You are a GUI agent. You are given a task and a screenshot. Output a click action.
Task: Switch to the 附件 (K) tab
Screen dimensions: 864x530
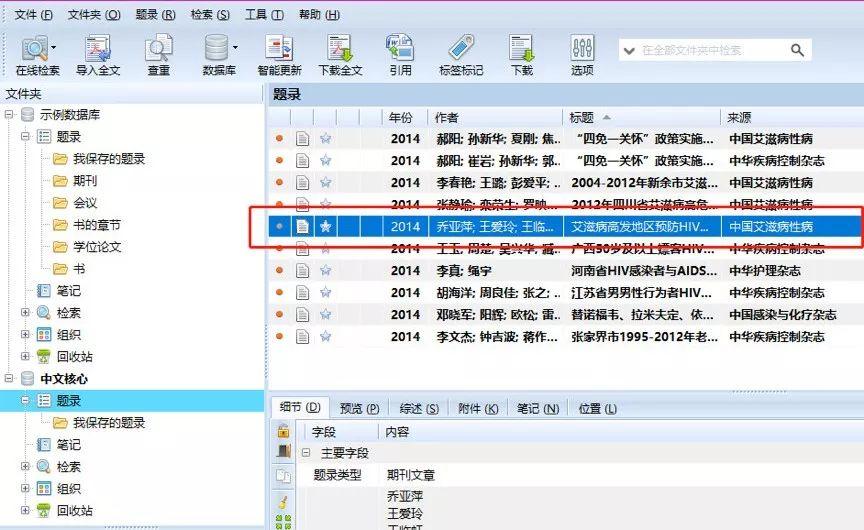pos(478,409)
